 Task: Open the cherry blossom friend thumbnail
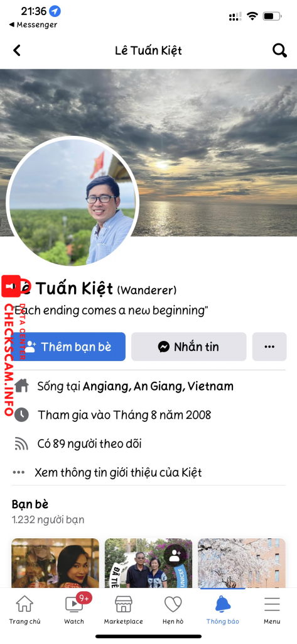(242, 563)
